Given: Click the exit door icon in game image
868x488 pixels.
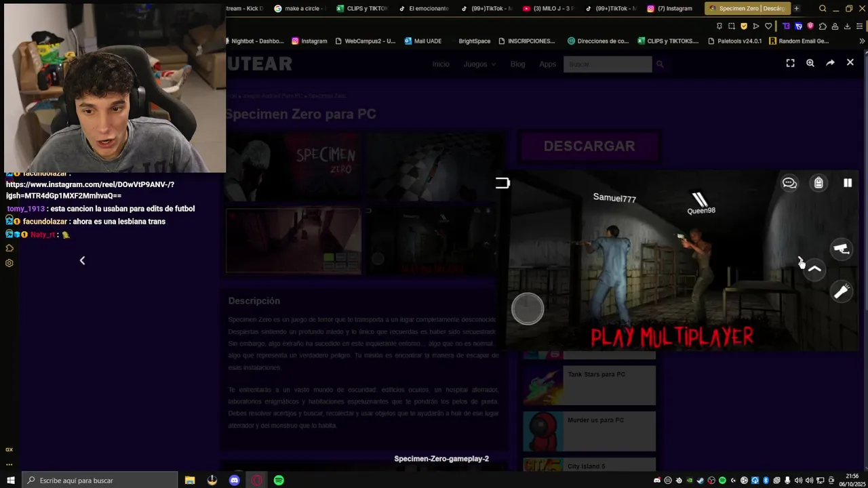Looking at the screenshot, I should pyautogui.click(x=502, y=183).
